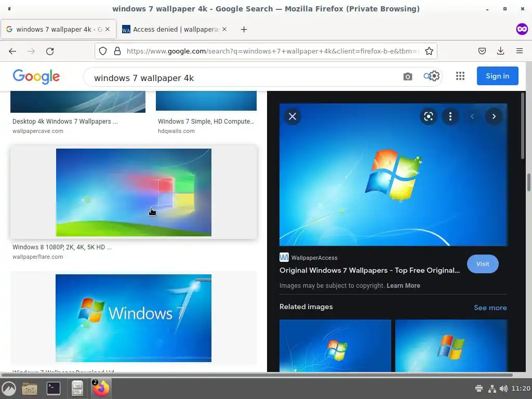
Task: Open Windows 7 Simple, HD hdqwalls result
Action: pos(206,122)
